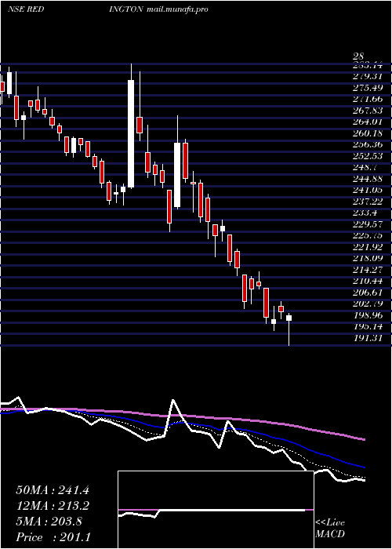The width and height of the screenshot is (392, 549).
Task: Click the tallest white candlestick body
Action: coord(131,134)
